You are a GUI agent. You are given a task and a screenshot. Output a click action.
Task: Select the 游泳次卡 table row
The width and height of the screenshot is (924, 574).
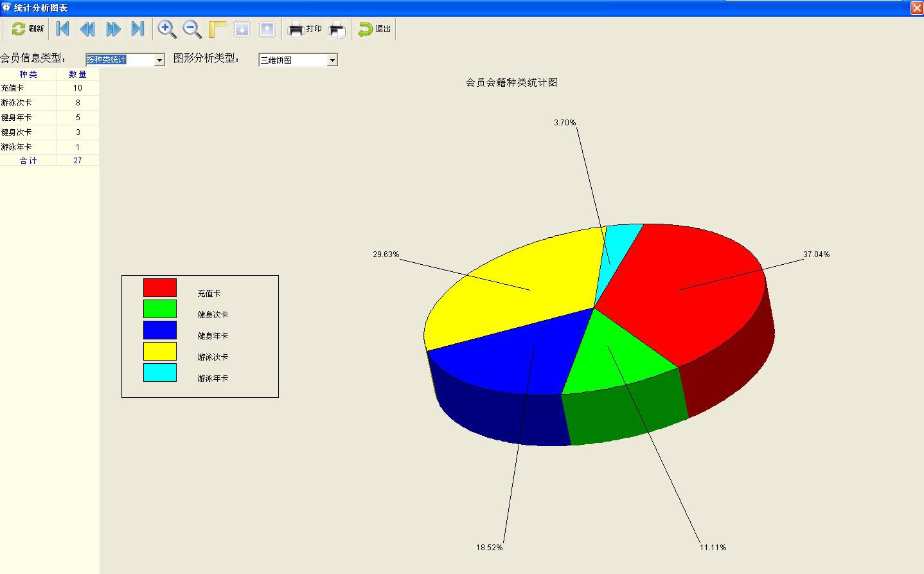click(49, 103)
